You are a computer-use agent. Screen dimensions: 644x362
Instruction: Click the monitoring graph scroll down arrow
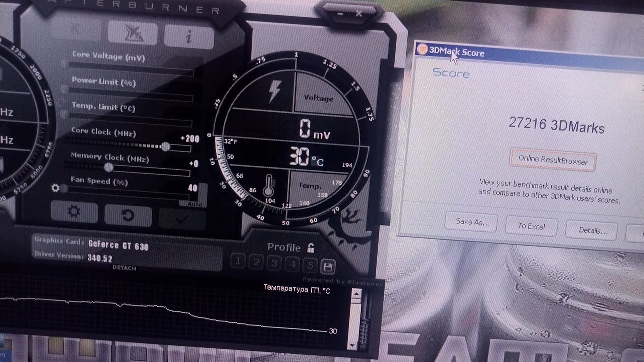[x=352, y=345]
